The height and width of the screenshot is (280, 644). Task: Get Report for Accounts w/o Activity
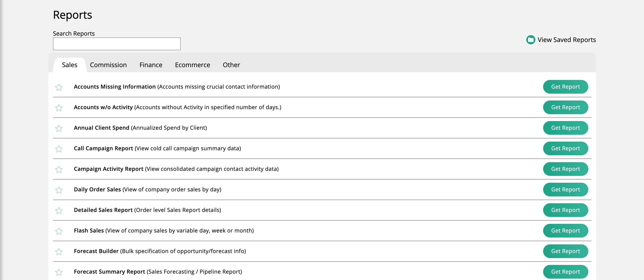coord(565,107)
